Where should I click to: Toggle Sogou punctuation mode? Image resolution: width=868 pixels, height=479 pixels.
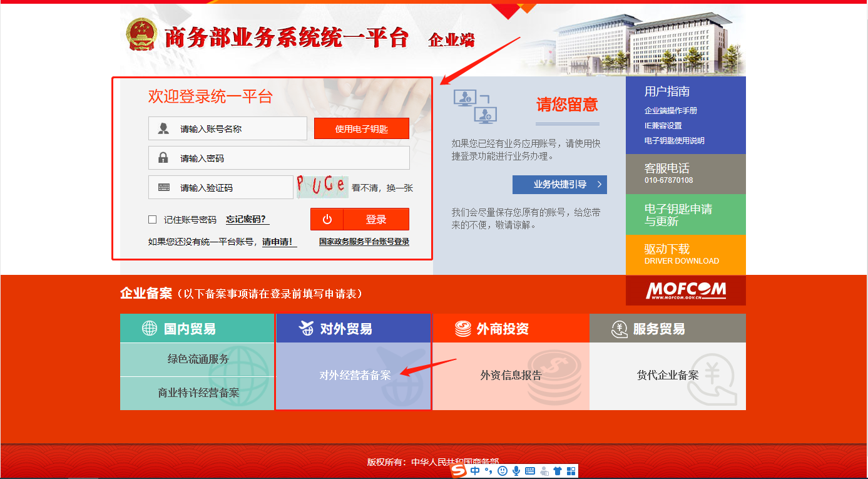(x=488, y=470)
